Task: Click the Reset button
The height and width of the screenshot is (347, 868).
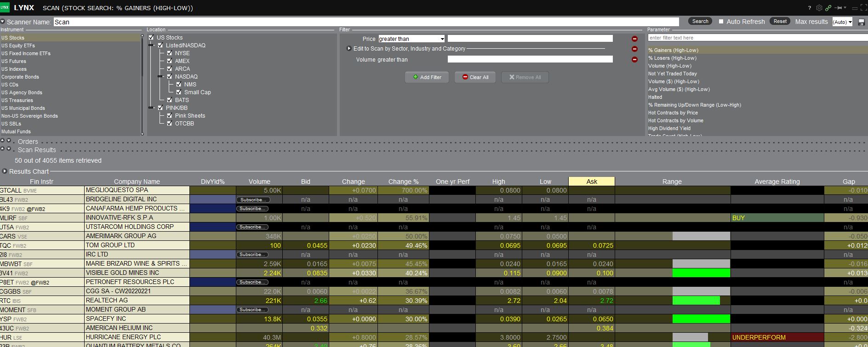Action: tap(780, 21)
